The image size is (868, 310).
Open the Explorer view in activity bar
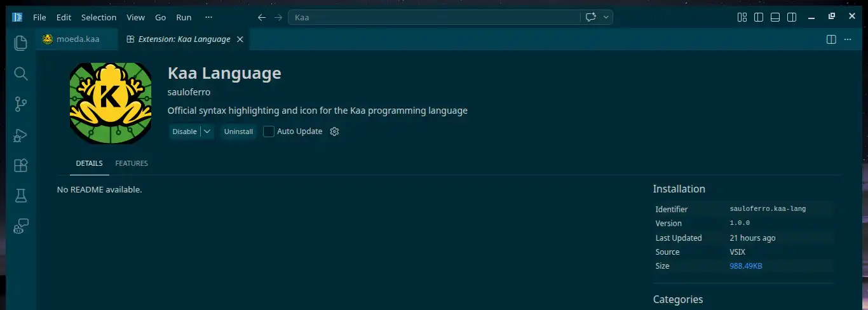click(21, 43)
